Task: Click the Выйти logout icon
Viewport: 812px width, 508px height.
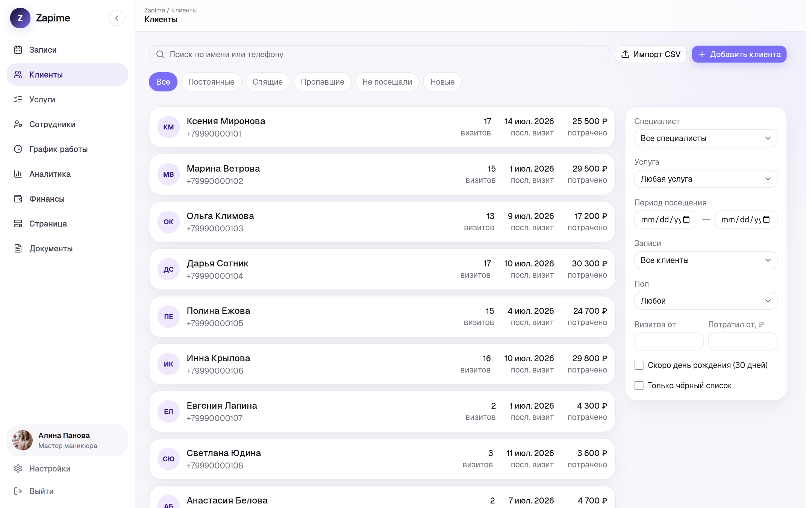Action: (x=18, y=491)
